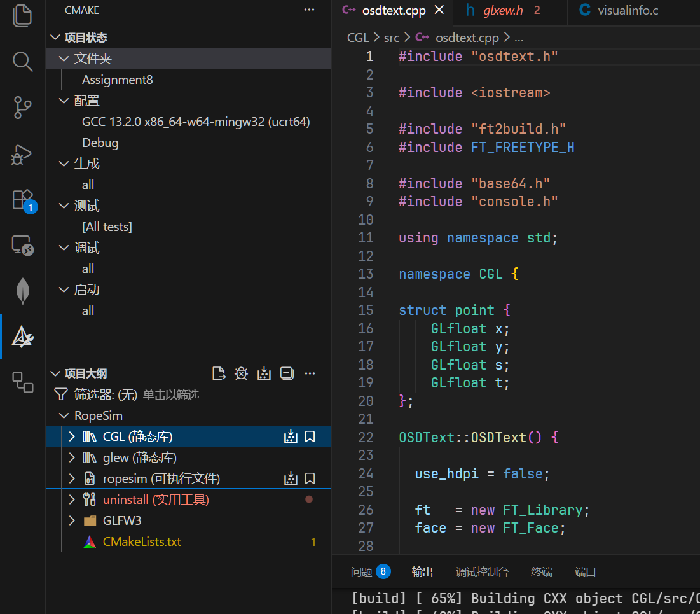
Task: Open the Remote Explorer view
Action: click(x=22, y=246)
